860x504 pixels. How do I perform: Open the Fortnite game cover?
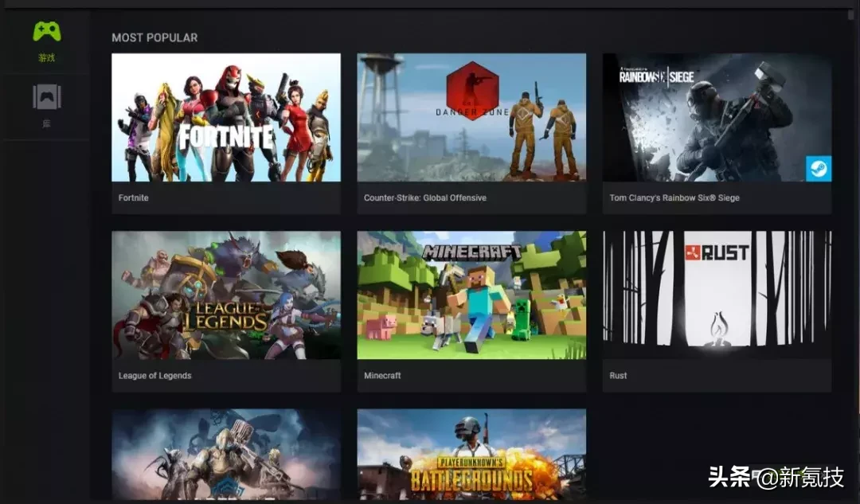point(226,117)
